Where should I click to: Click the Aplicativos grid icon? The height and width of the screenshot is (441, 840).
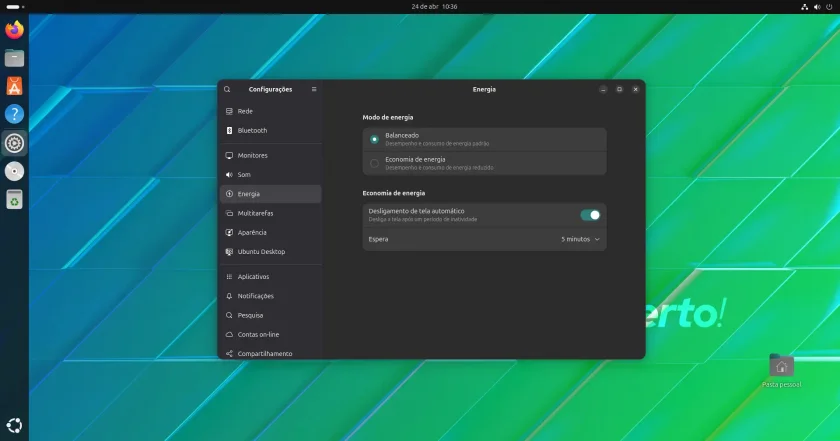(229, 277)
